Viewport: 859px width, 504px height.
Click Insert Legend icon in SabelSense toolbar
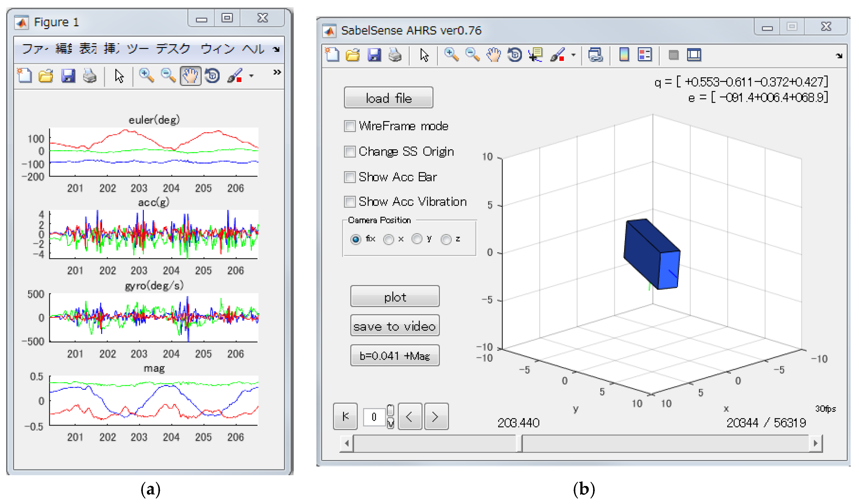click(644, 55)
